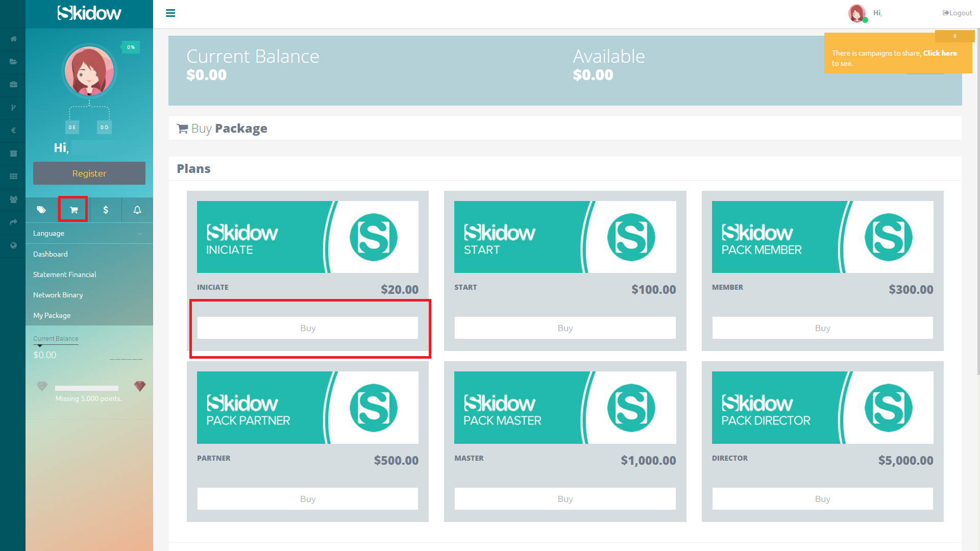The height and width of the screenshot is (551, 980).
Task: Open the euro currency icon in the sidebar
Action: pyautogui.click(x=13, y=131)
